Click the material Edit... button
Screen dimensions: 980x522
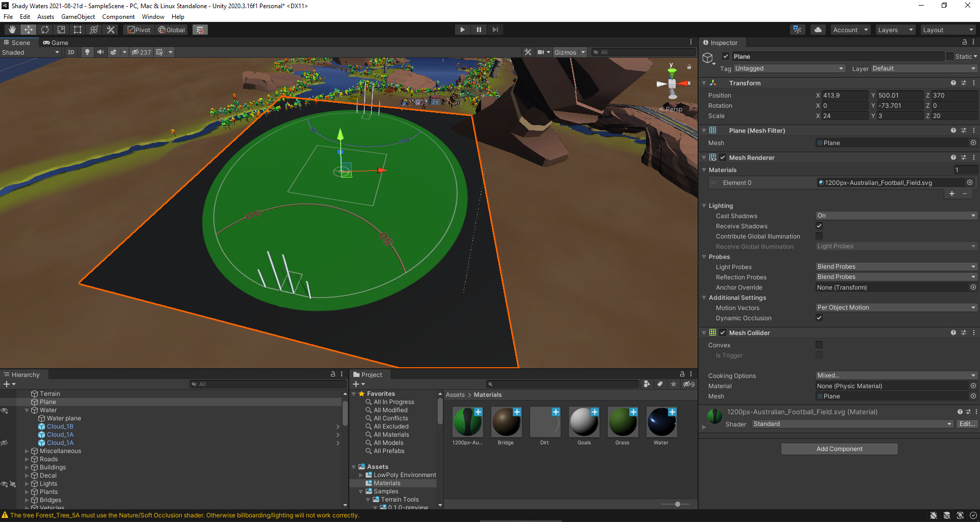(967, 424)
